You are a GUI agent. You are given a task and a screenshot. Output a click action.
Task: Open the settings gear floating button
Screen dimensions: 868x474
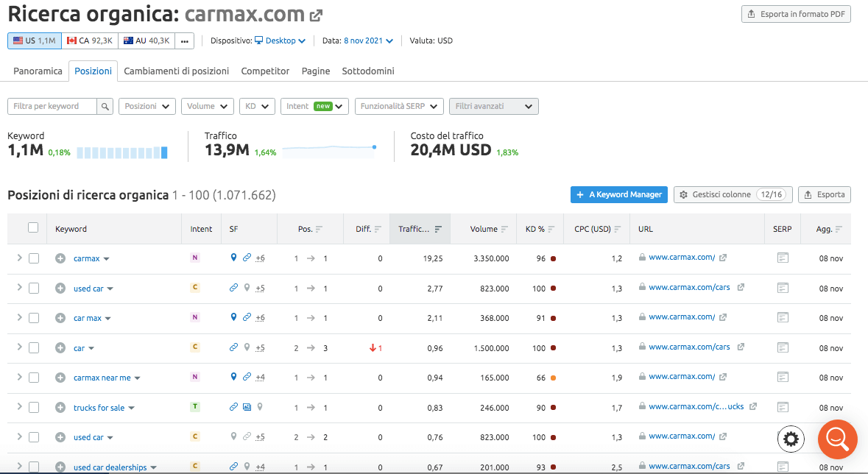pos(791,439)
